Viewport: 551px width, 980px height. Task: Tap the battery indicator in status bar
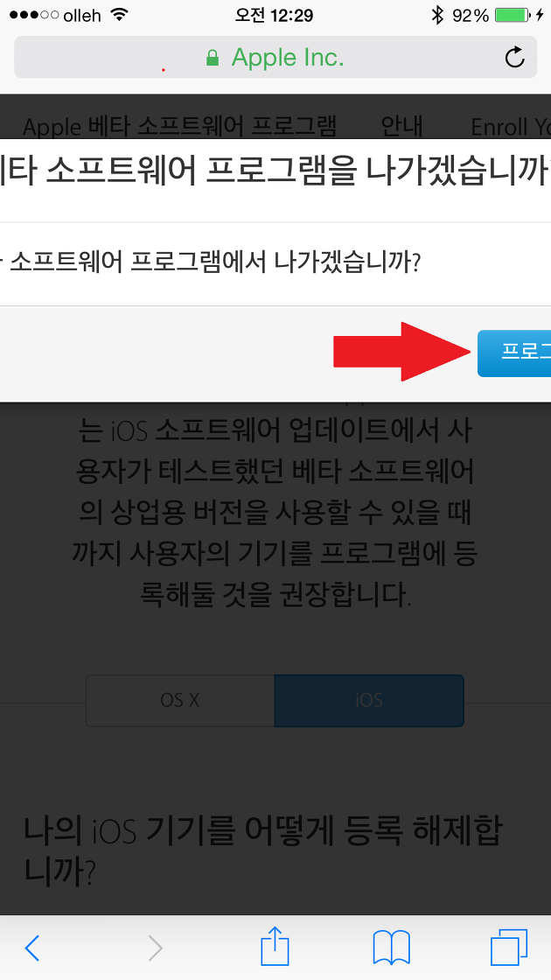pyautogui.click(x=513, y=15)
